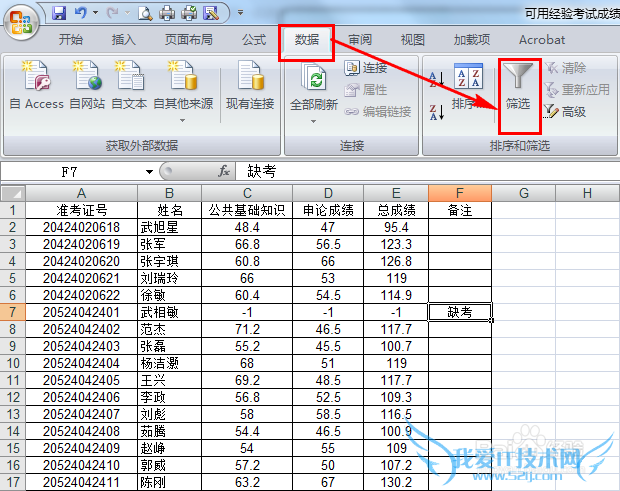Image resolution: width=620 pixels, height=491 pixels.
Task: Expand the 全部刷新 dropdown arrow
Action: coord(314,121)
